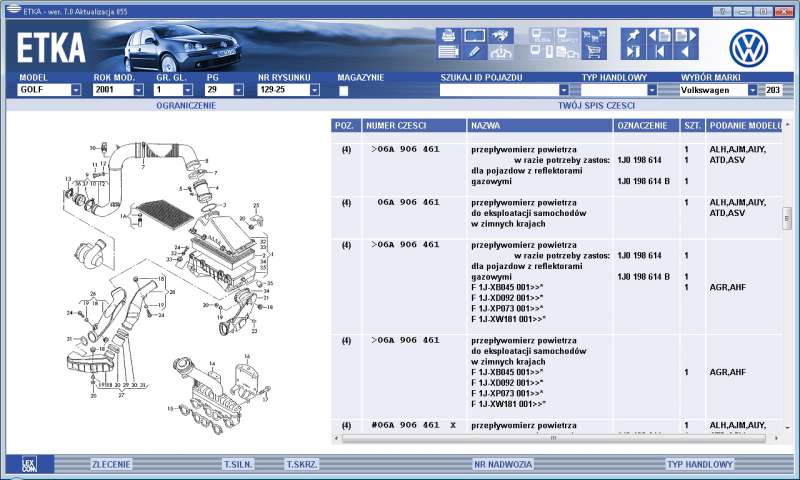Click the parts list scroll-down arrow
The image size is (800, 480).
[787, 428]
